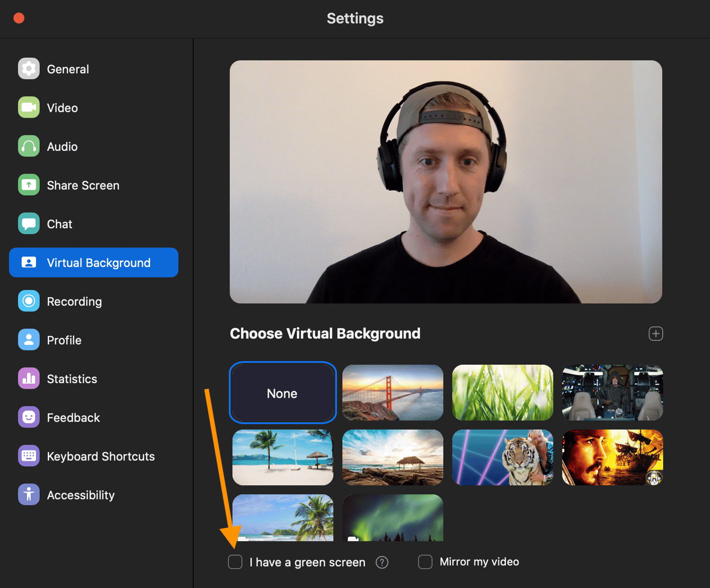Open Recording settings
710x588 pixels.
(74, 301)
